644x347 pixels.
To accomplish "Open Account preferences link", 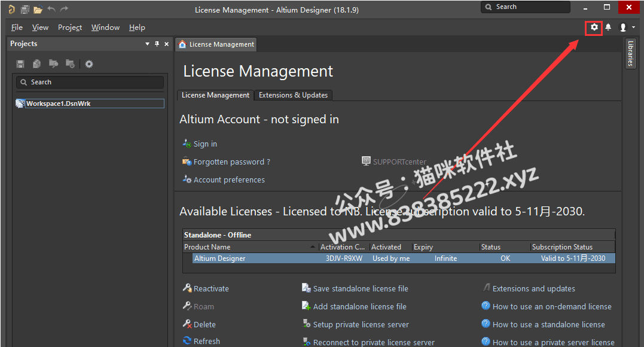I will tap(229, 179).
